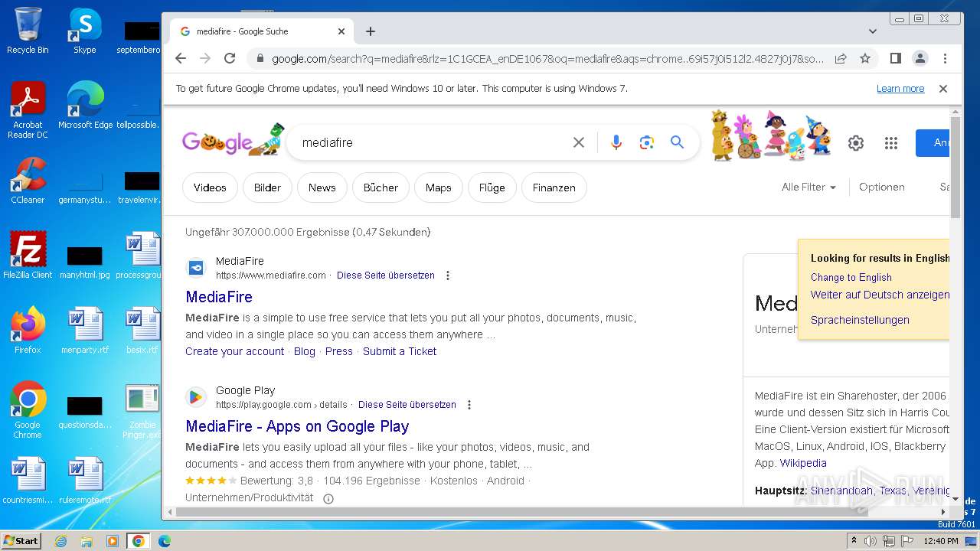The height and width of the screenshot is (551, 980).
Task: Open Chrome profile avatar menu
Action: (x=920, y=58)
